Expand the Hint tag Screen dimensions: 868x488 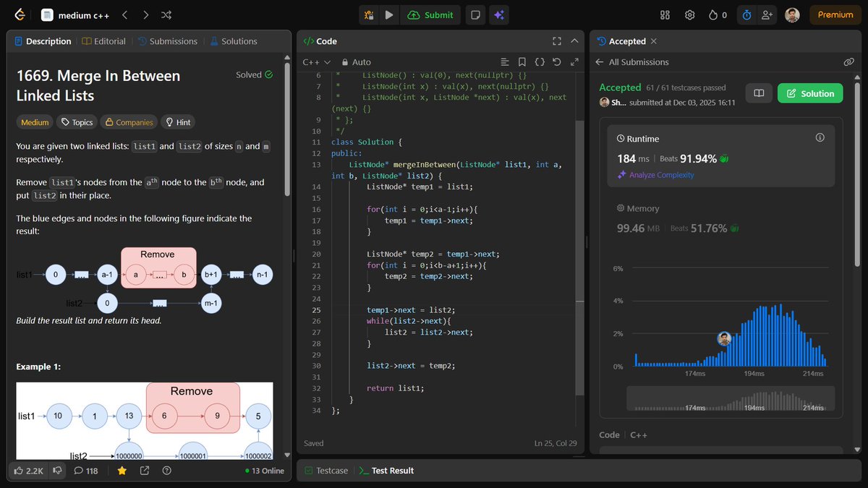click(178, 122)
